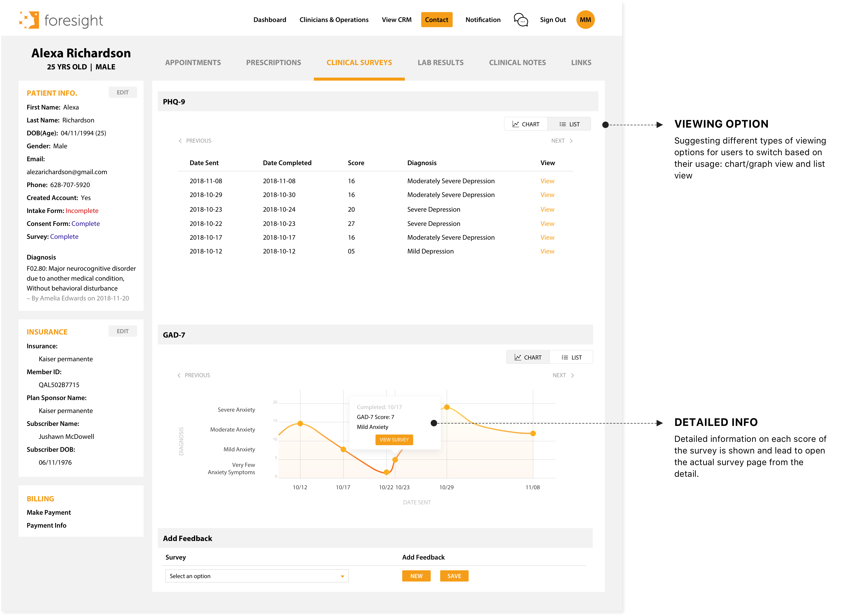Open the Lab Results tab
This screenshot has width=848, height=616.
440,63
